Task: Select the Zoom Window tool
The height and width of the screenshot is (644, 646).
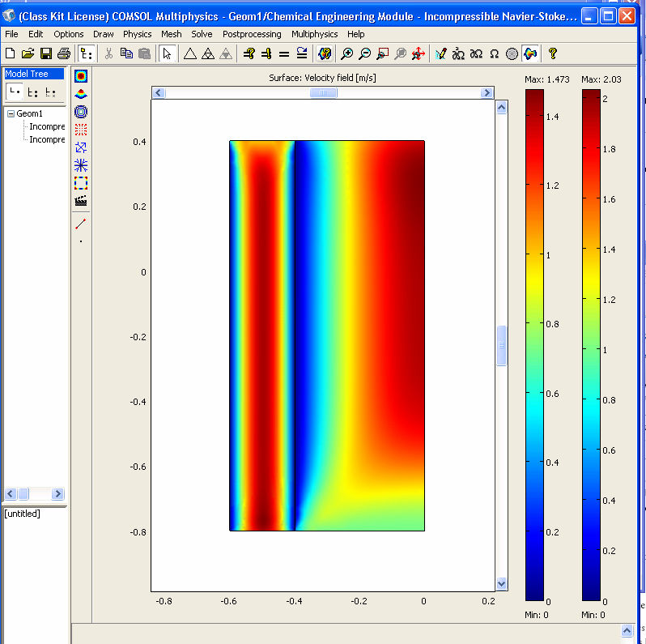Action: pos(382,53)
